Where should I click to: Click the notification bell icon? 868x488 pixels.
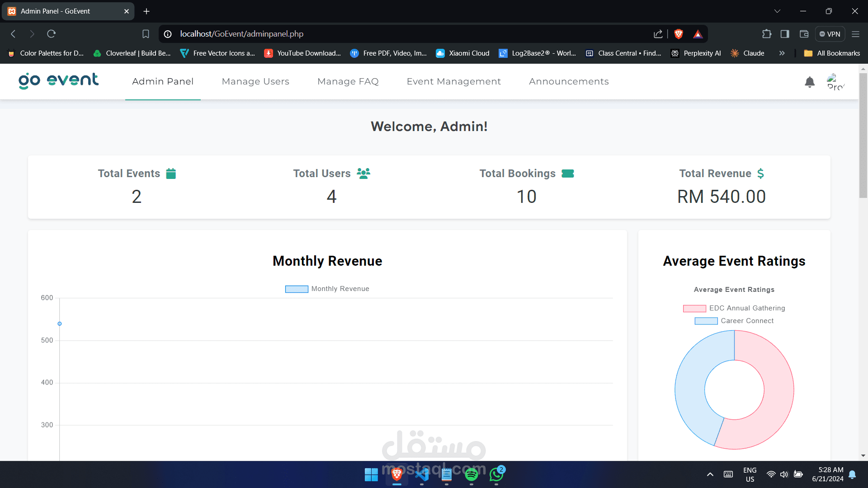click(x=810, y=82)
